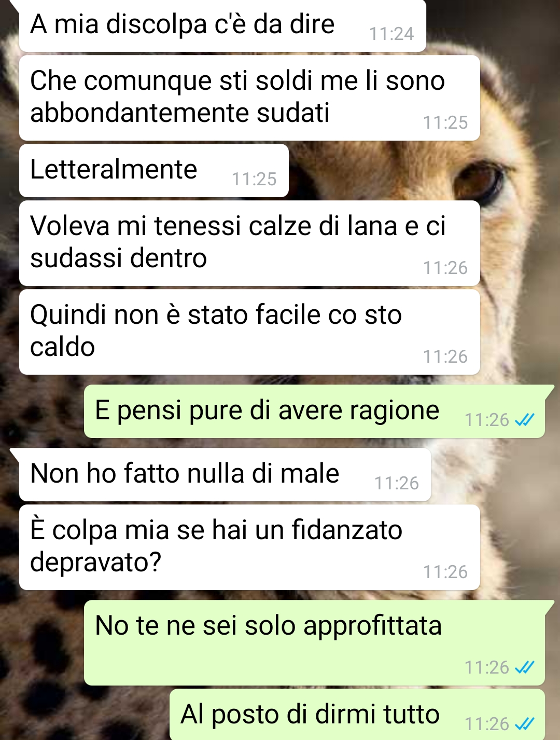Tap the 11:24 timestamp on the first message
The width and height of the screenshot is (560, 740).
pos(391,34)
